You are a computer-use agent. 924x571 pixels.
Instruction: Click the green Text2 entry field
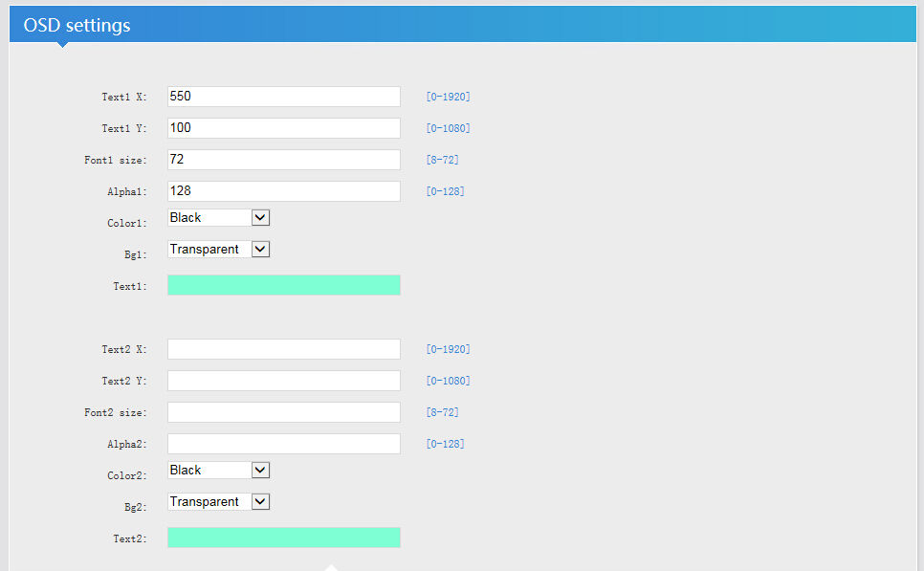click(283, 538)
